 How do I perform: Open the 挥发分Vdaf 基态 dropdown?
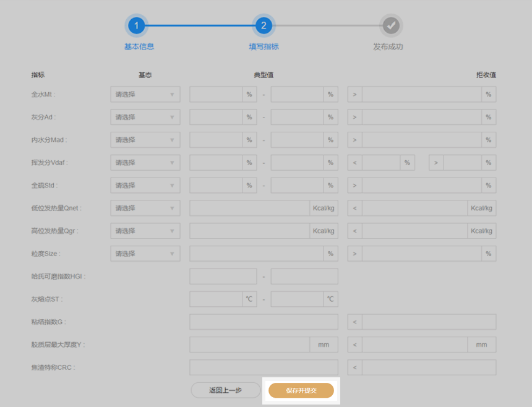point(145,163)
